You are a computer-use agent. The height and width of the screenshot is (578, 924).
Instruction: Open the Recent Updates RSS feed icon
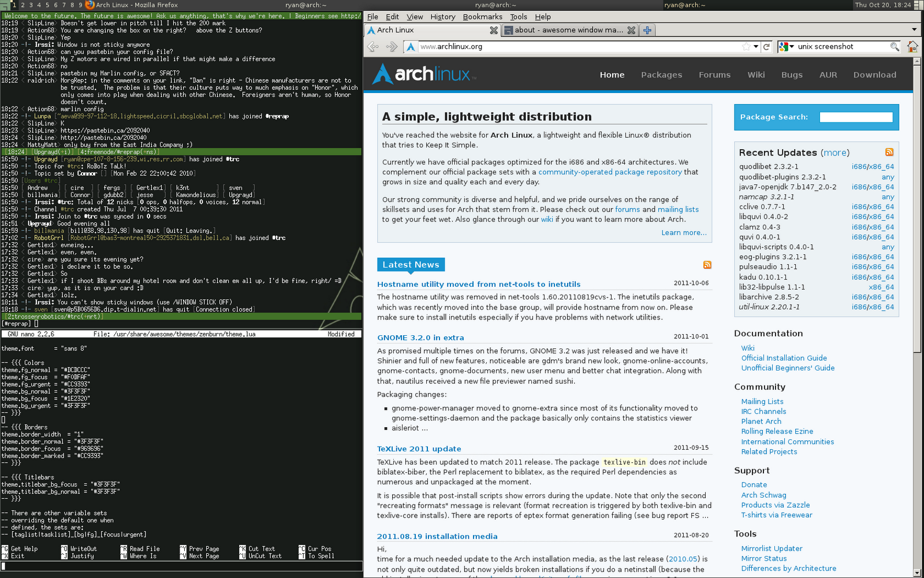889,152
